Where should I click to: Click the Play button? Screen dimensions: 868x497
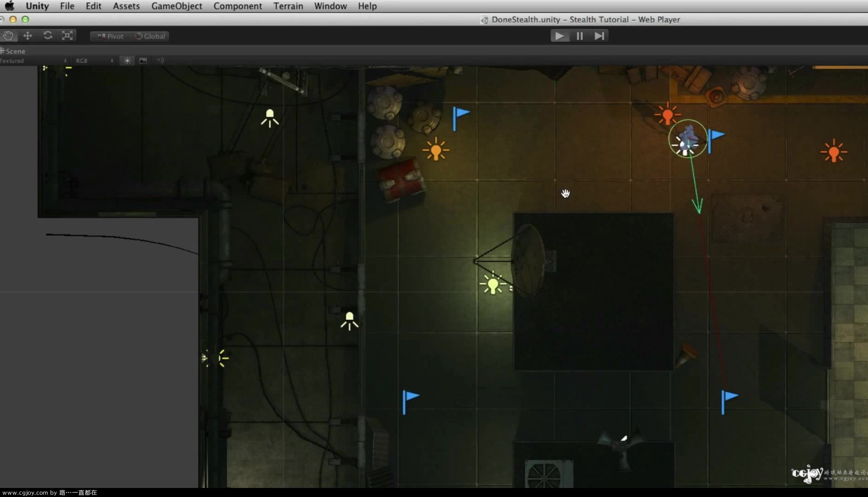point(560,36)
